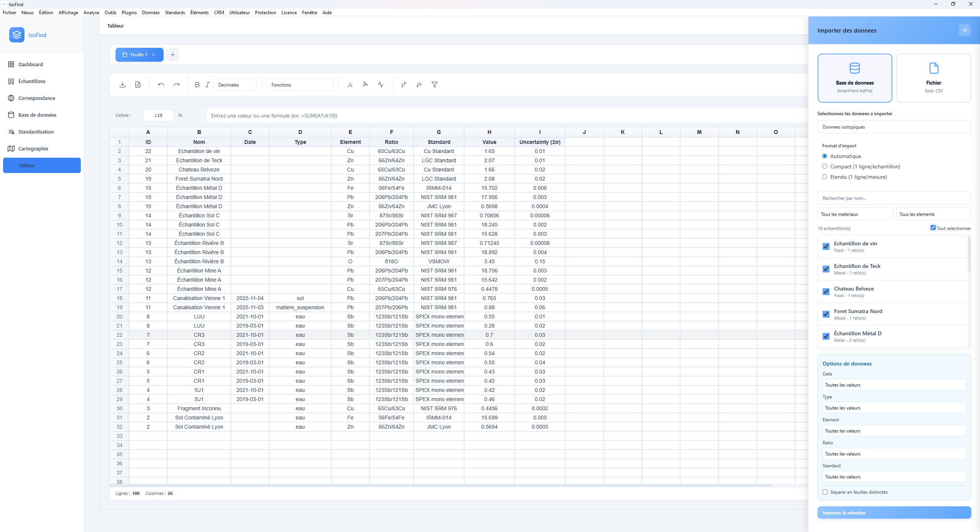The width and height of the screenshot is (980, 532).
Task: Open the Tous les elements dropdown
Action: tap(933, 214)
